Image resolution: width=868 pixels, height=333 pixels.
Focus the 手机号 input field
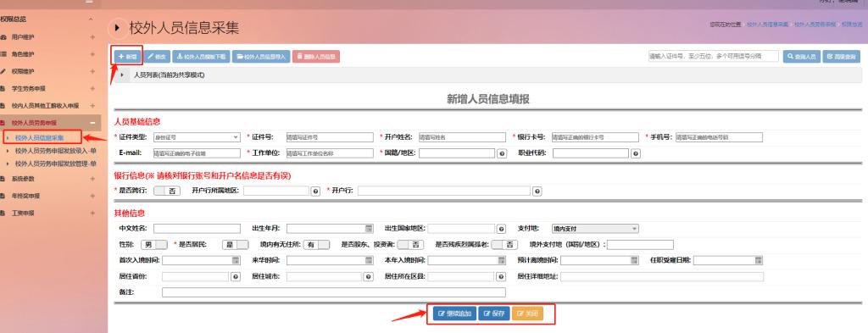tap(719, 137)
